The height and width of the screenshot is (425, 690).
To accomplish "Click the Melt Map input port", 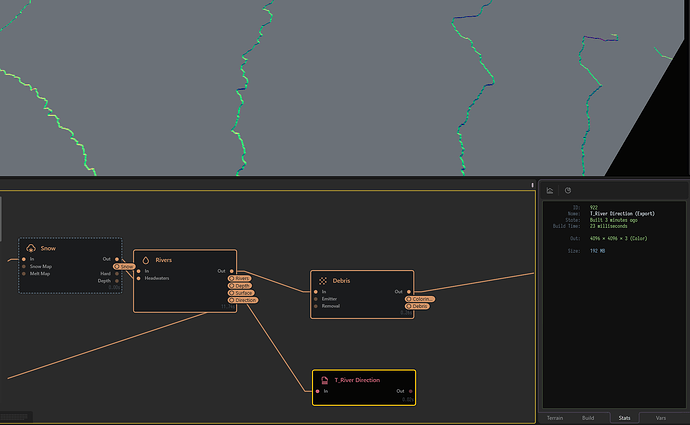I will pos(24,274).
